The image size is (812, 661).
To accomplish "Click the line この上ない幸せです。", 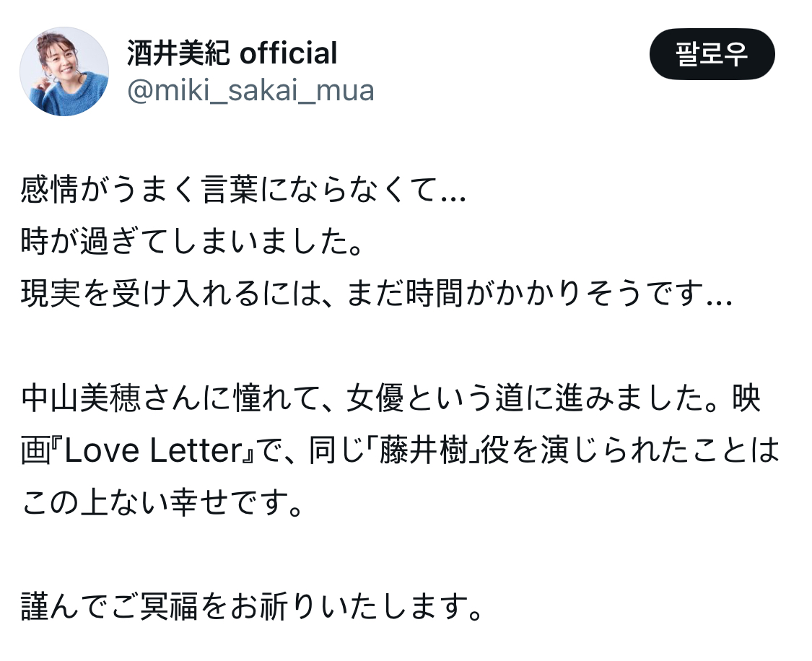I will tap(162, 502).
